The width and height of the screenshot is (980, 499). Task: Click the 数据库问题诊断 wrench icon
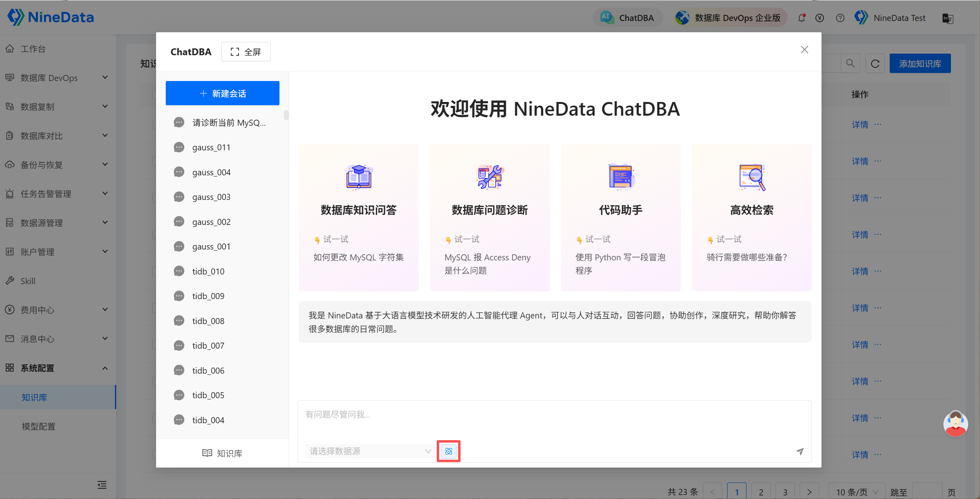490,177
